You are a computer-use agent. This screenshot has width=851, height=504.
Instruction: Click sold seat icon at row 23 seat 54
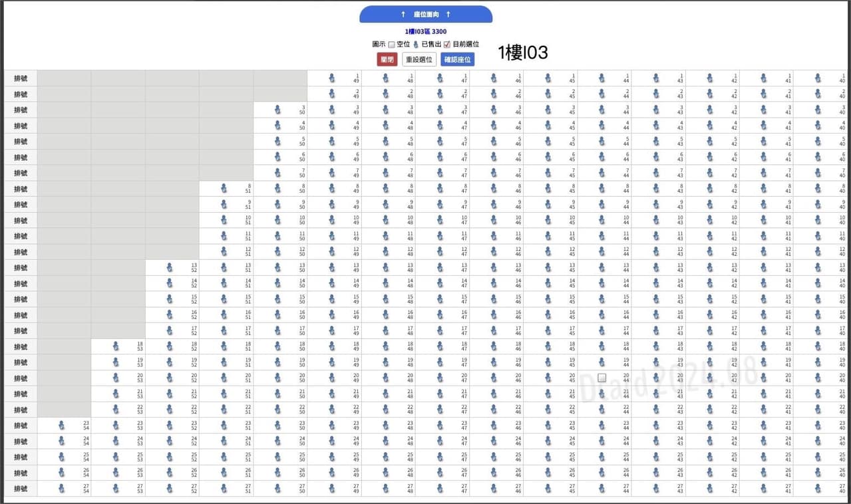coord(62,426)
